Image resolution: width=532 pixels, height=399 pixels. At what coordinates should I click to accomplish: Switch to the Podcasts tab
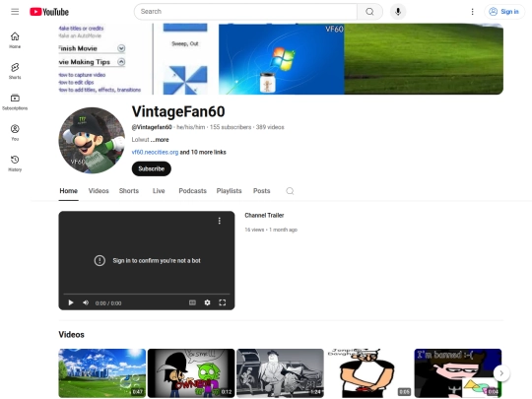point(192,191)
